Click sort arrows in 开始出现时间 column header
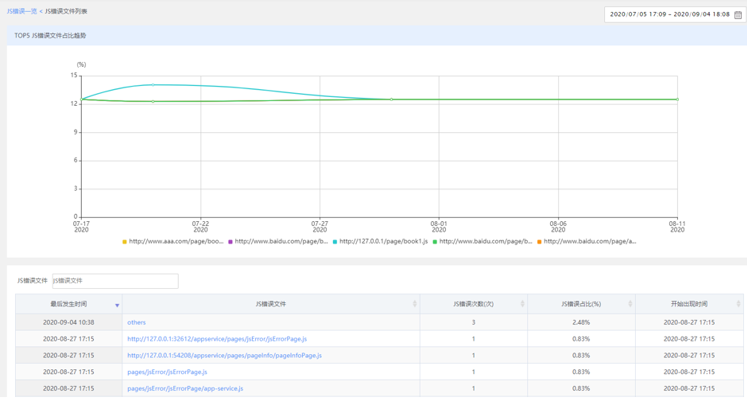 coord(738,304)
